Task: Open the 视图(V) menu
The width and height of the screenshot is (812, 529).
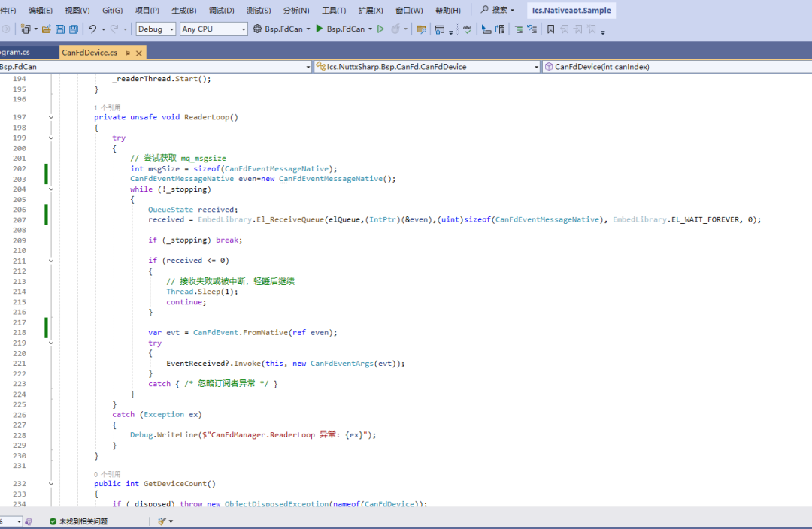Action: [77, 10]
